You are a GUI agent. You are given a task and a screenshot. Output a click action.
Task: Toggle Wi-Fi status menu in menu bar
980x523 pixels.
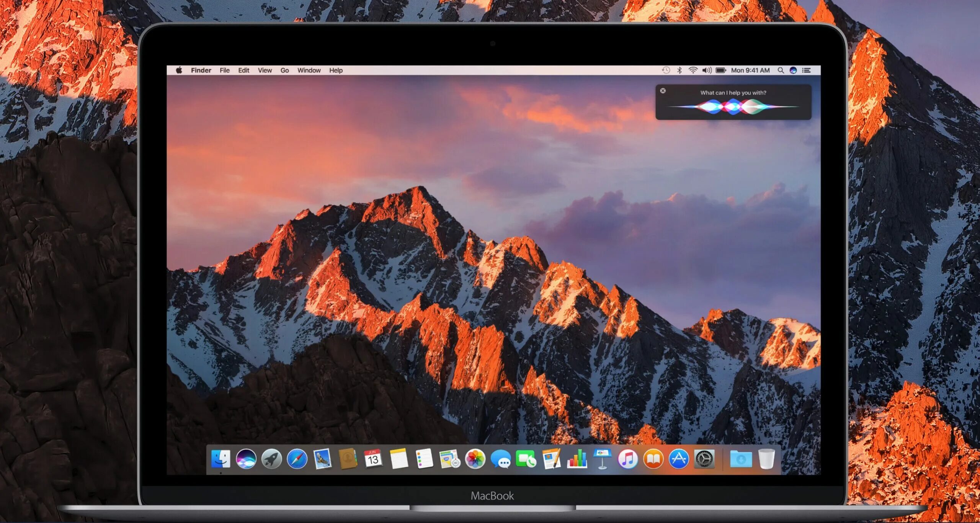(x=693, y=70)
